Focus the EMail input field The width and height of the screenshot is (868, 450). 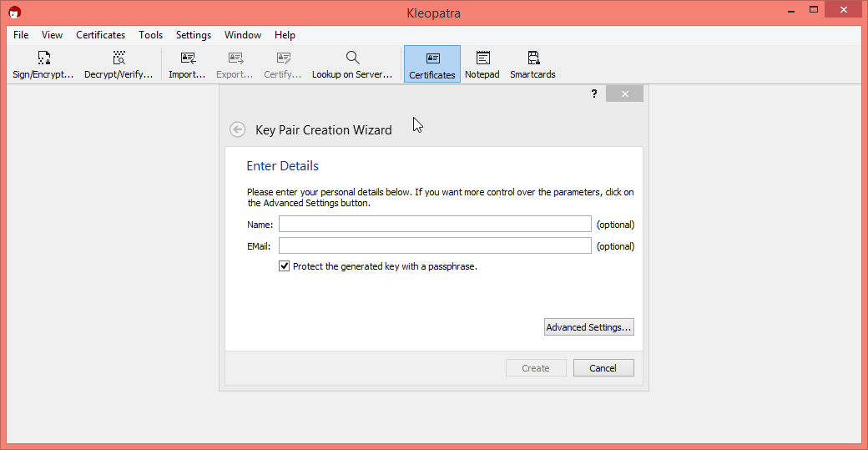(x=435, y=245)
